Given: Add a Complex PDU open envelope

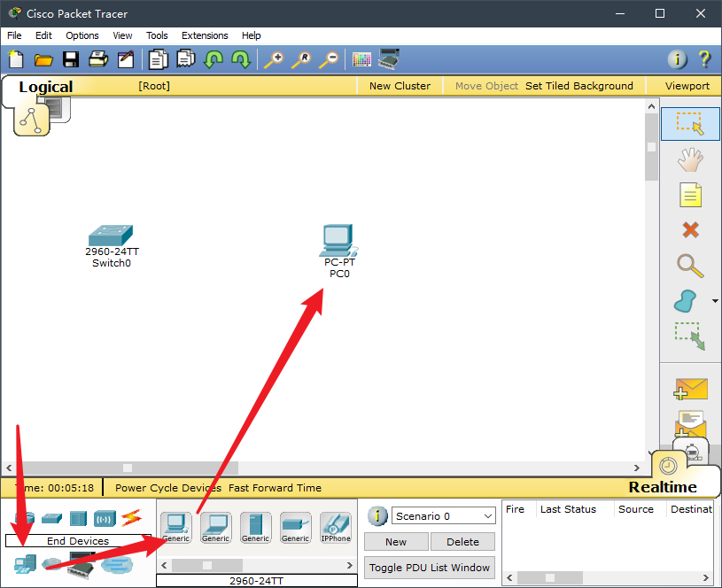Looking at the screenshot, I should tap(690, 423).
